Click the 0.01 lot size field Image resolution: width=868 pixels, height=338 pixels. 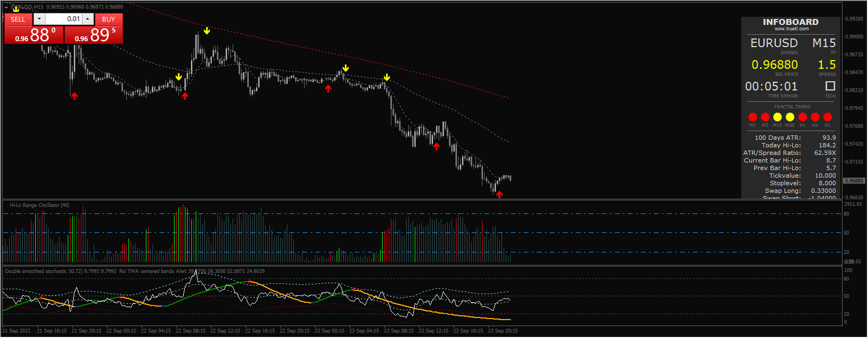(63, 19)
